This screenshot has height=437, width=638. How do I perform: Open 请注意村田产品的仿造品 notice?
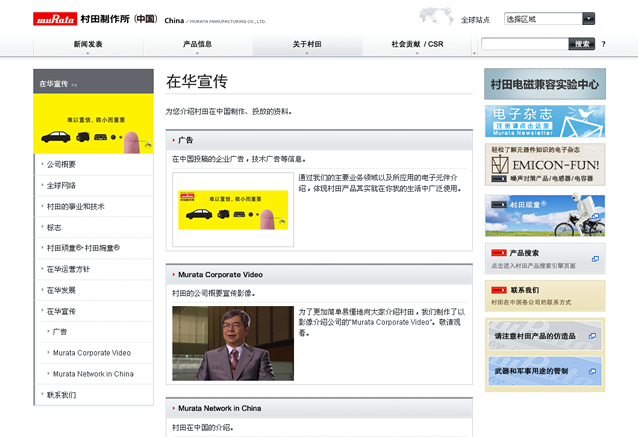click(545, 336)
